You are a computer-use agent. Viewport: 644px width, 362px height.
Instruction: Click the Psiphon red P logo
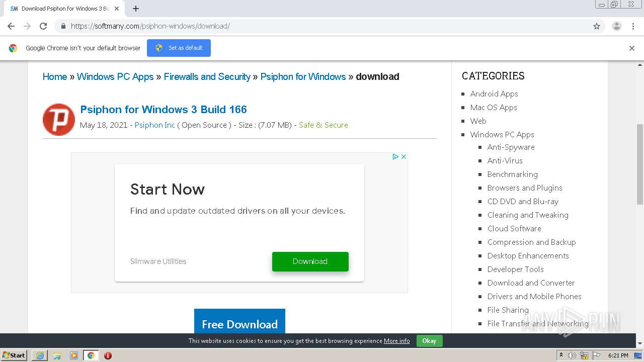point(59,120)
